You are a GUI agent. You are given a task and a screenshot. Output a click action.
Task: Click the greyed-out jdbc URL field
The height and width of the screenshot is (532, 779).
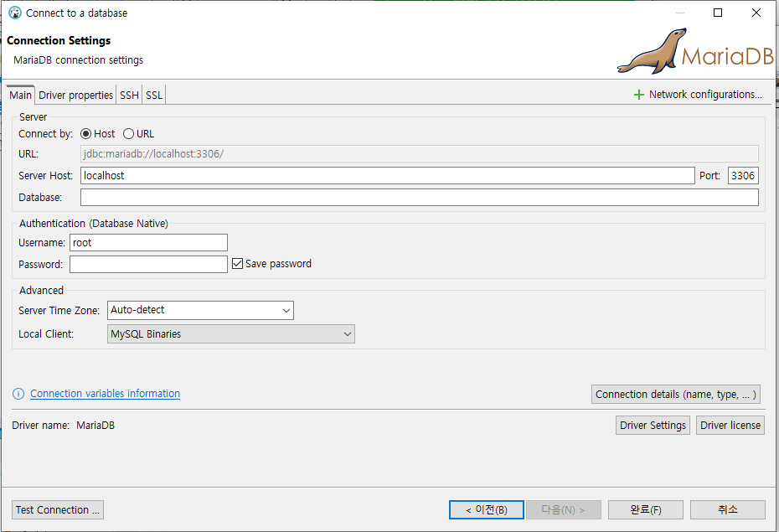(x=420, y=154)
